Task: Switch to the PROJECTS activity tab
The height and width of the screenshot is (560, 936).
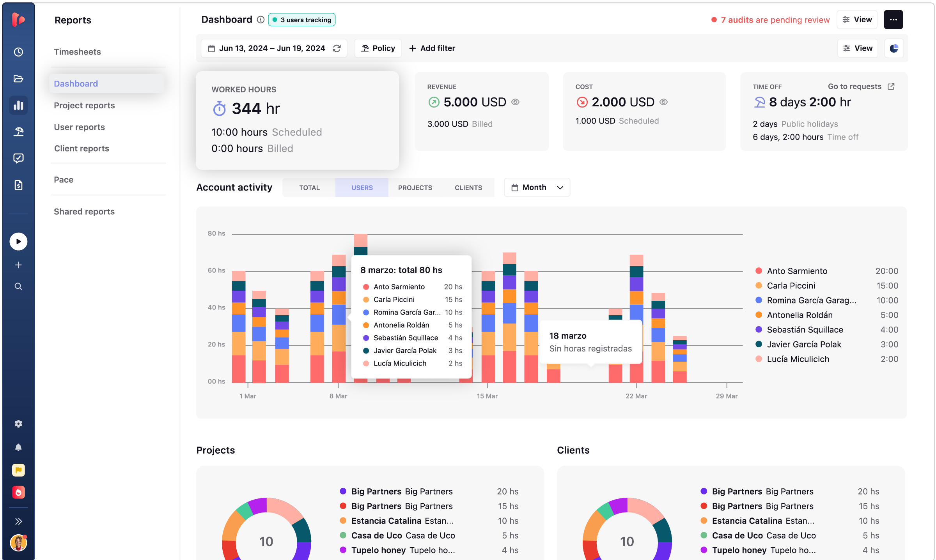Action: (x=415, y=187)
